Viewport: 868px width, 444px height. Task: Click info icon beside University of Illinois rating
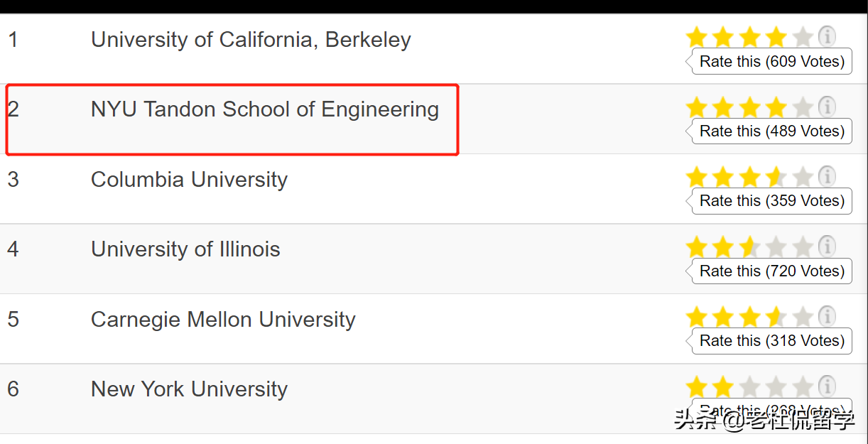click(x=826, y=247)
